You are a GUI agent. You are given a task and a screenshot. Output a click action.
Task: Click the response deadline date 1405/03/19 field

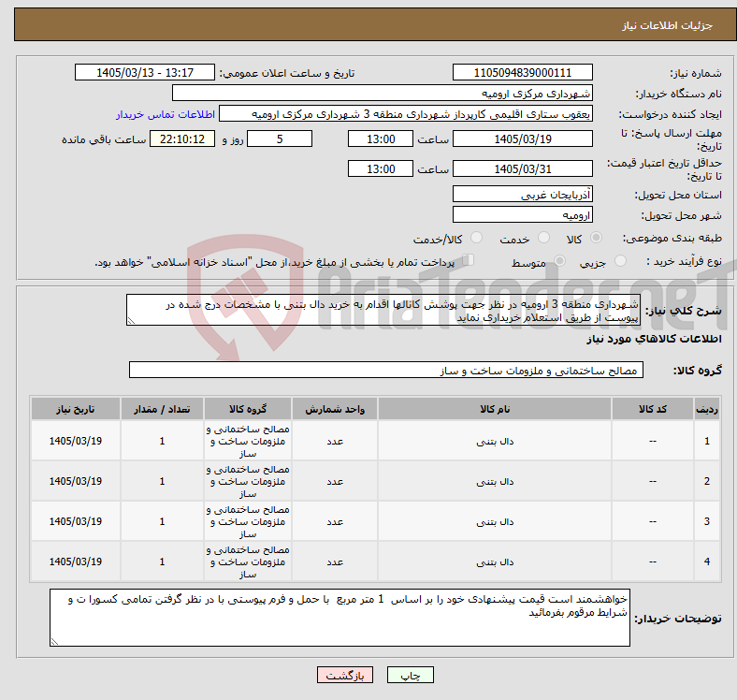pyautogui.click(x=522, y=139)
